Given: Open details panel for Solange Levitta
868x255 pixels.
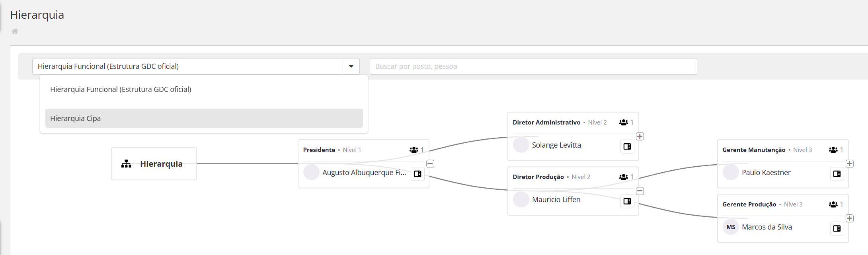Looking at the screenshot, I should point(627,146).
